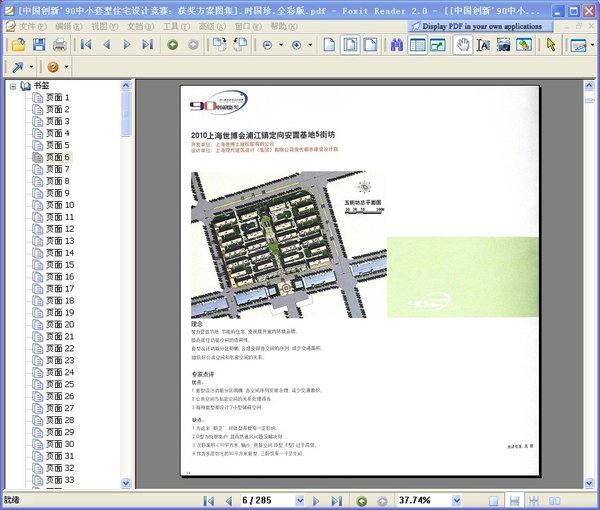Click the zoom out minus button
This screenshot has width=600, height=510.
click(x=268, y=45)
